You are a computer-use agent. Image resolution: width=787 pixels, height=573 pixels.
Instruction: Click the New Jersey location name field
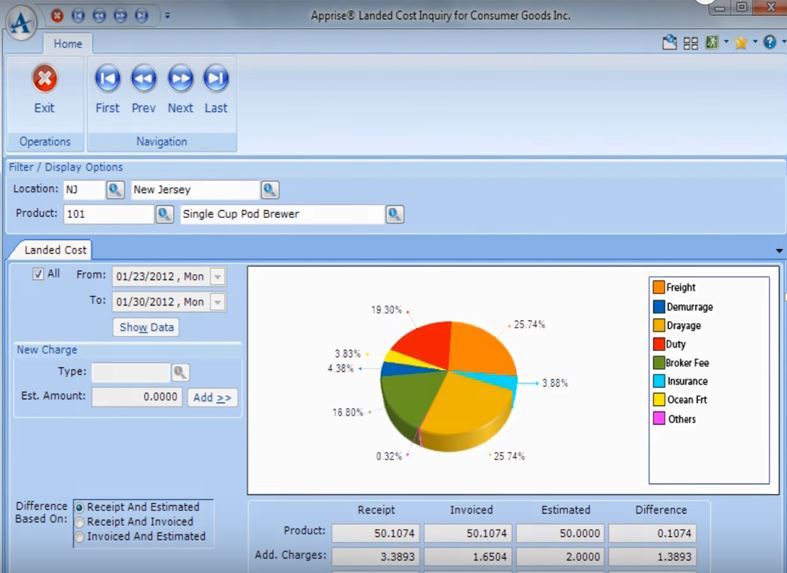tap(195, 190)
